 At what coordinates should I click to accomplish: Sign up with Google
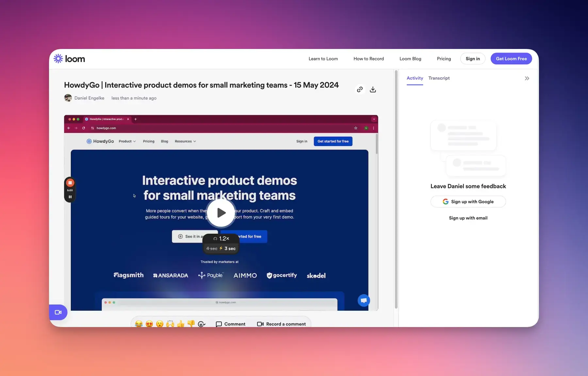[468, 202]
